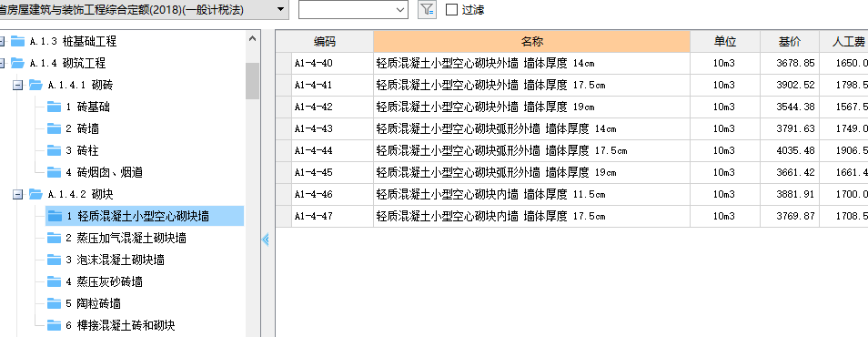868x337 pixels.
Task: Select tree item 2 蒸压加气混凝土砌块墙
Action: click(126, 239)
